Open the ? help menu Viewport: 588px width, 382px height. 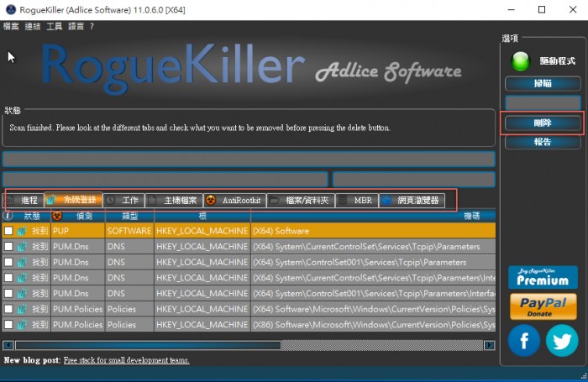pos(92,26)
